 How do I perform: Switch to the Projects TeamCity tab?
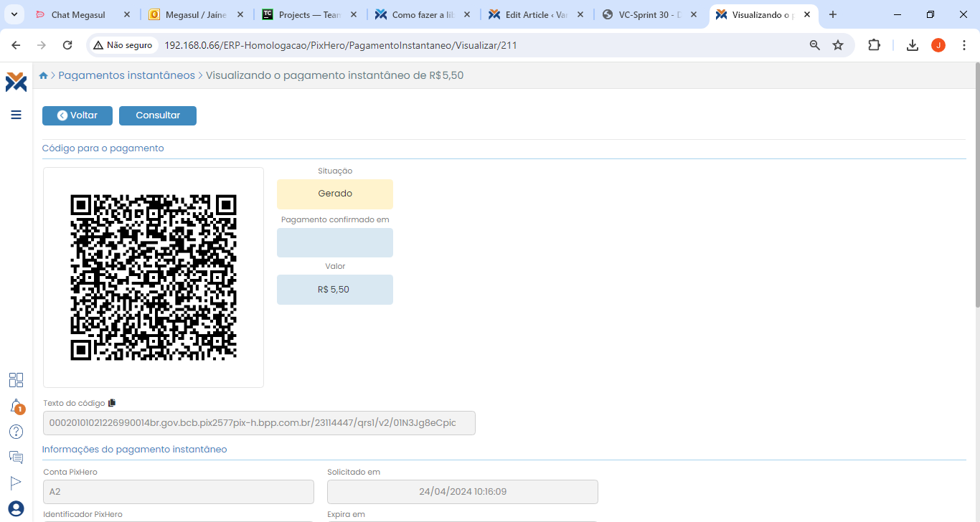(308, 14)
